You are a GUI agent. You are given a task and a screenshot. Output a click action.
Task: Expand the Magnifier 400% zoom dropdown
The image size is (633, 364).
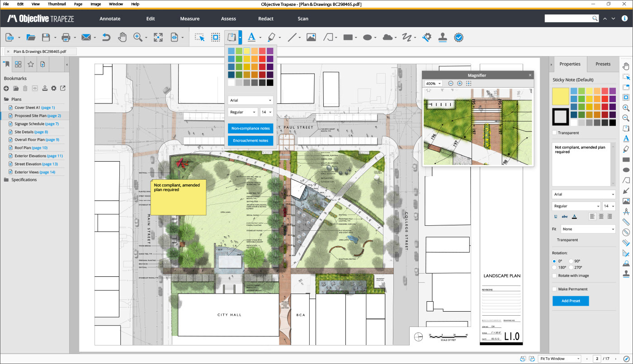click(x=433, y=84)
